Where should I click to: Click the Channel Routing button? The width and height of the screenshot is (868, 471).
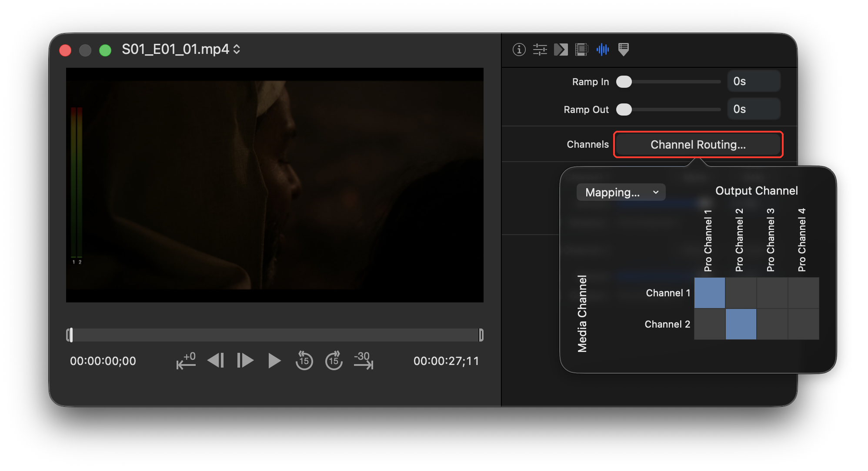[698, 145]
